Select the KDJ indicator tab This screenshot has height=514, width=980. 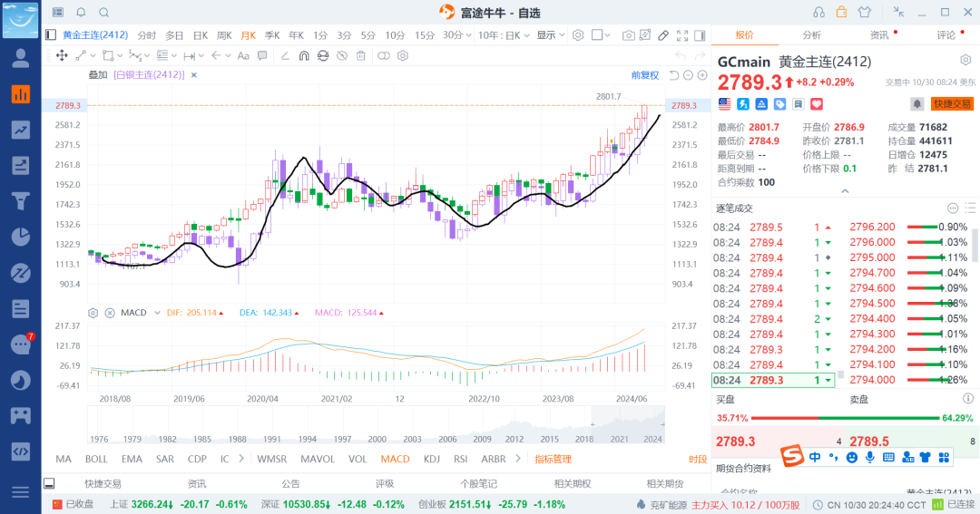coord(432,459)
